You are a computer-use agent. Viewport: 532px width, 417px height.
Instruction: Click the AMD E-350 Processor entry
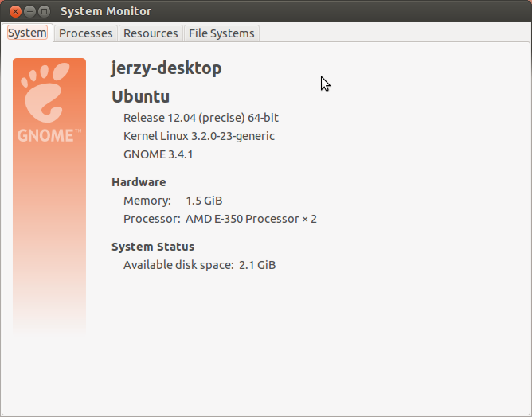point(251,219)
